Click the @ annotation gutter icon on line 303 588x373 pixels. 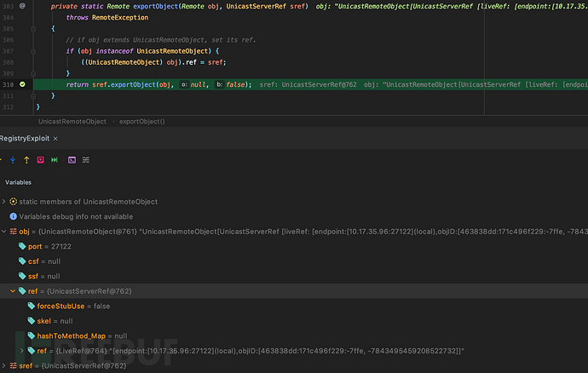coord(22,5)
